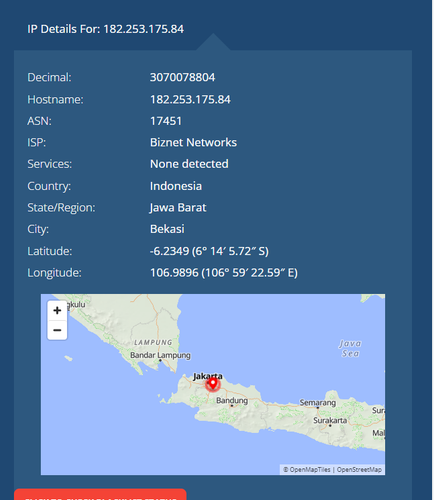
Task: Select State/Region value Jawa Barat
Action: [178, 208]
